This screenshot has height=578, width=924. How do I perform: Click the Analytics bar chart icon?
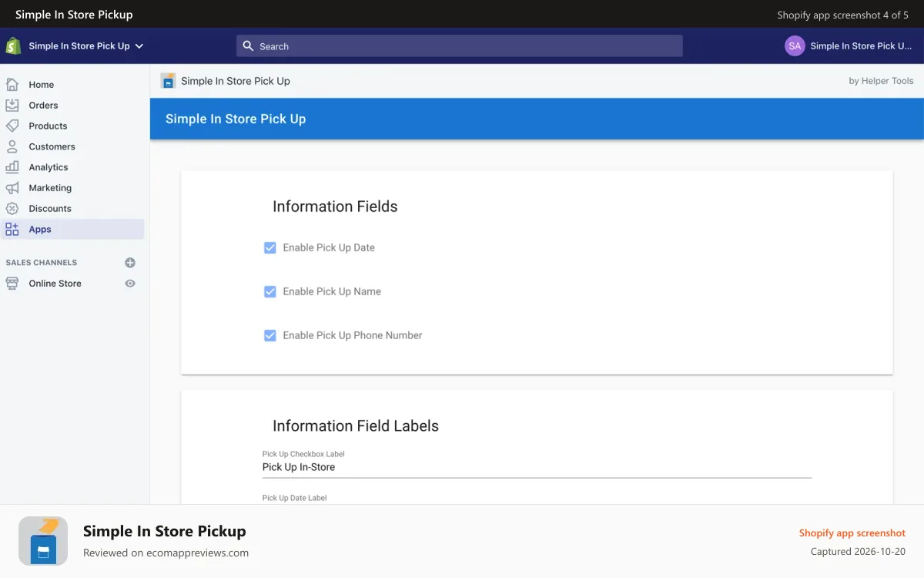click(12, 167)
